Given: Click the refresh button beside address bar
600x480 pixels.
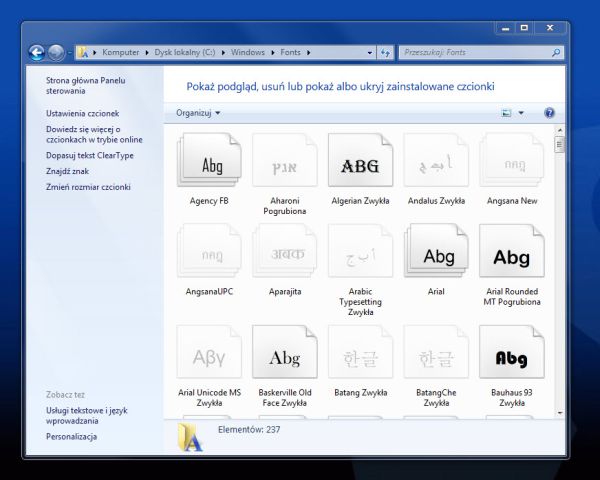Looking at the screenshot, I should 385,52.
